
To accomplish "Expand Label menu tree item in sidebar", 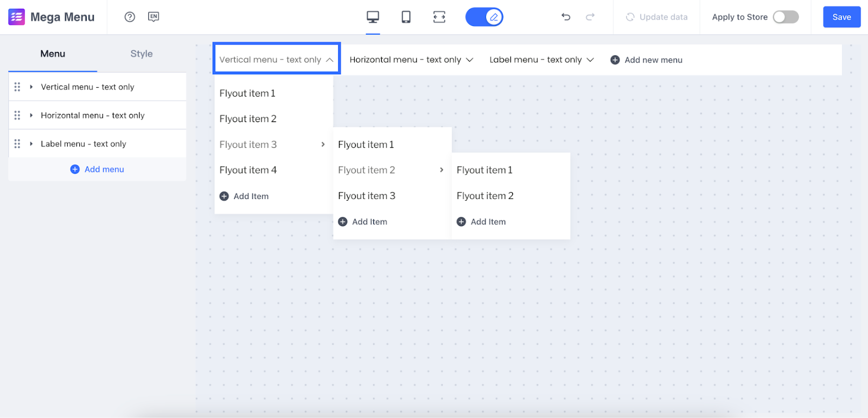I will click(31, 144).
